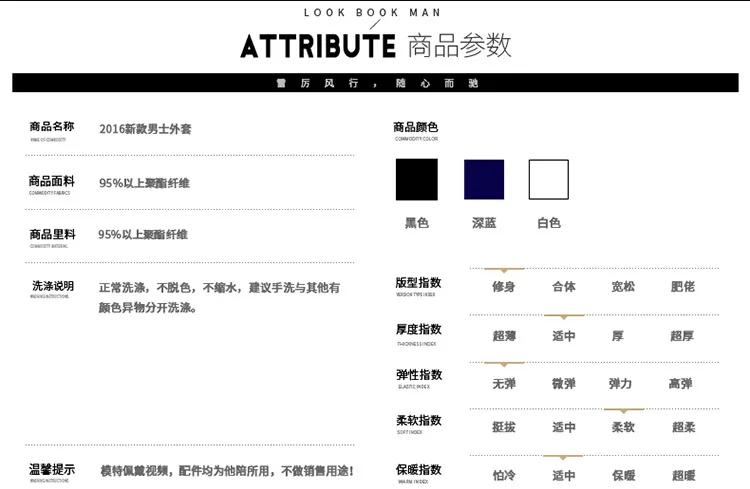Click the 弹力 elasticity option

click(620, 383)
